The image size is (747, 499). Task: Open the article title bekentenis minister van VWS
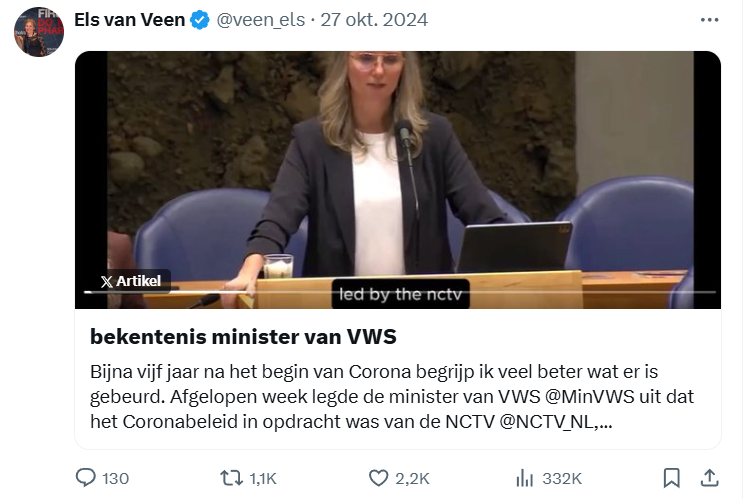tap(243, 337)
